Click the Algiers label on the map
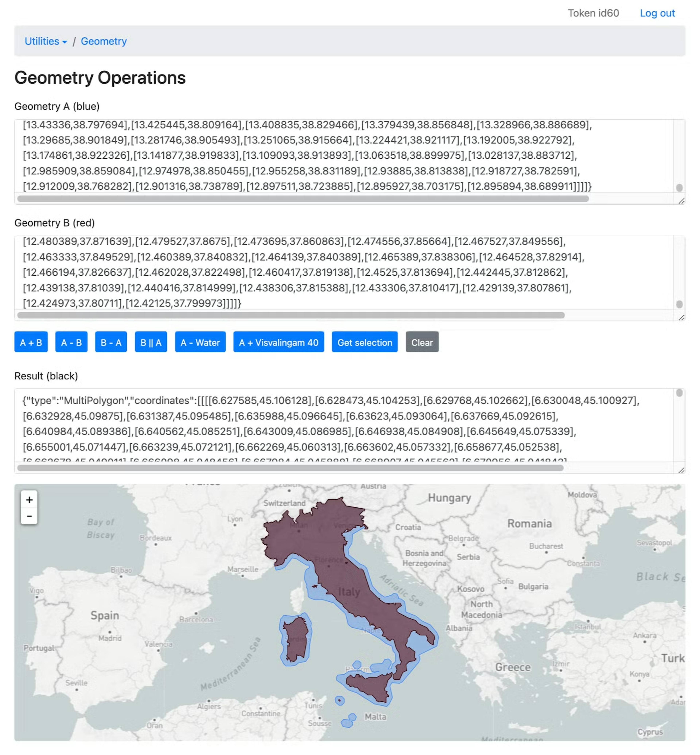700x755 pixels. click(209, 707)
